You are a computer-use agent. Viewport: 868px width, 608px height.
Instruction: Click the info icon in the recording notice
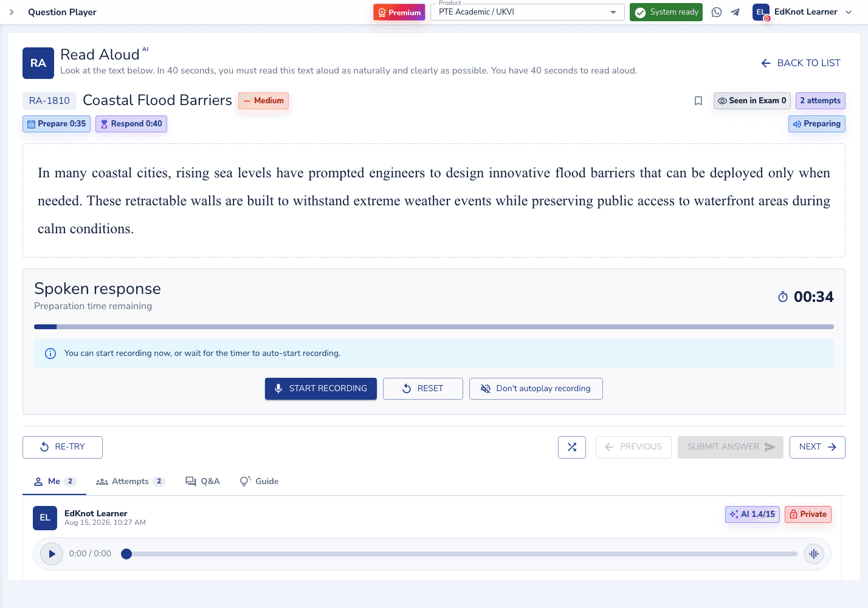(x=50, y=354)
